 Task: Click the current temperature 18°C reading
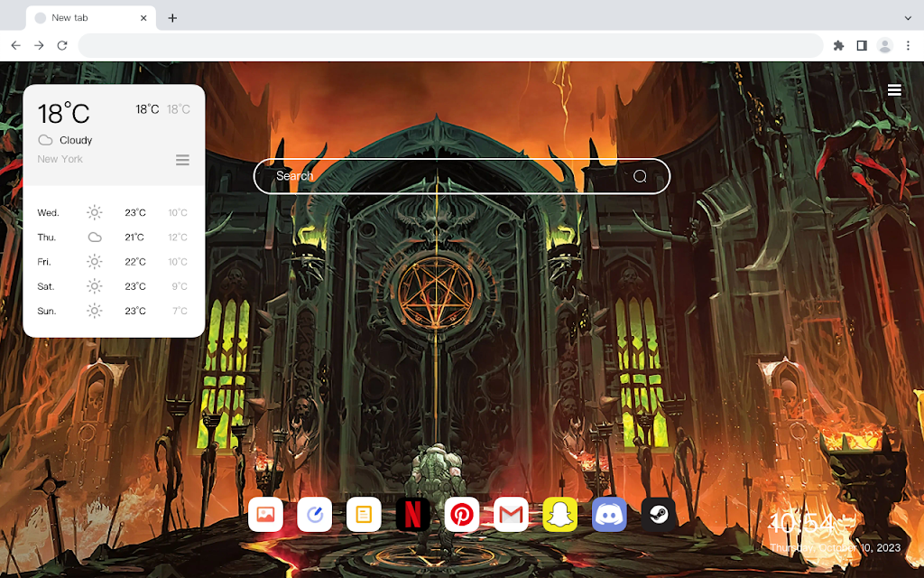tap(64, 113)
